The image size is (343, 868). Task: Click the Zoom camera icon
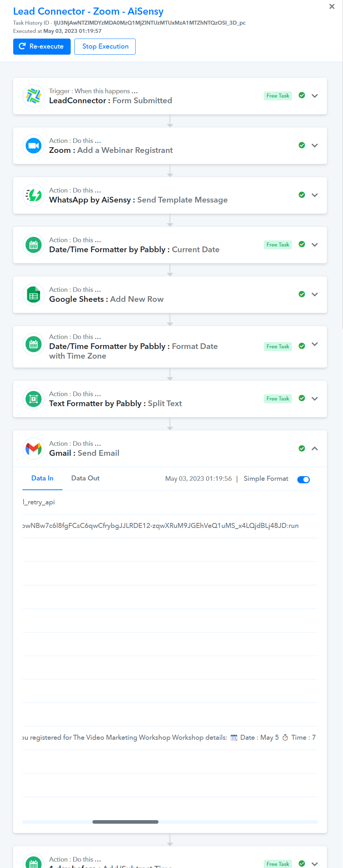point(34,146)
